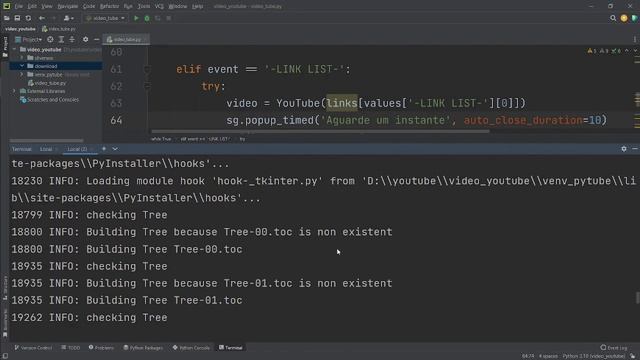Toggle the Structure side tool window stripe
The image size is (640, 360).
point(5,288)
